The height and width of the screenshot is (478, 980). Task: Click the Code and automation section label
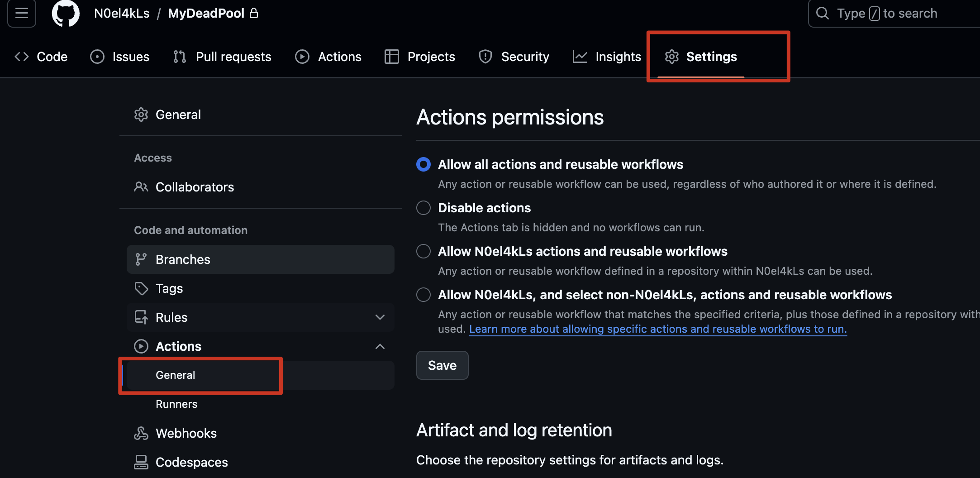tap(190, 230)
